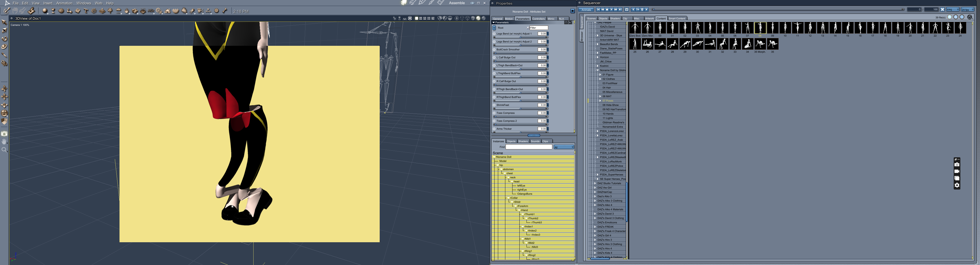Switch to the Motion tab in Properties
Viewport: 980px width, 265px height.
click(509, 19)
